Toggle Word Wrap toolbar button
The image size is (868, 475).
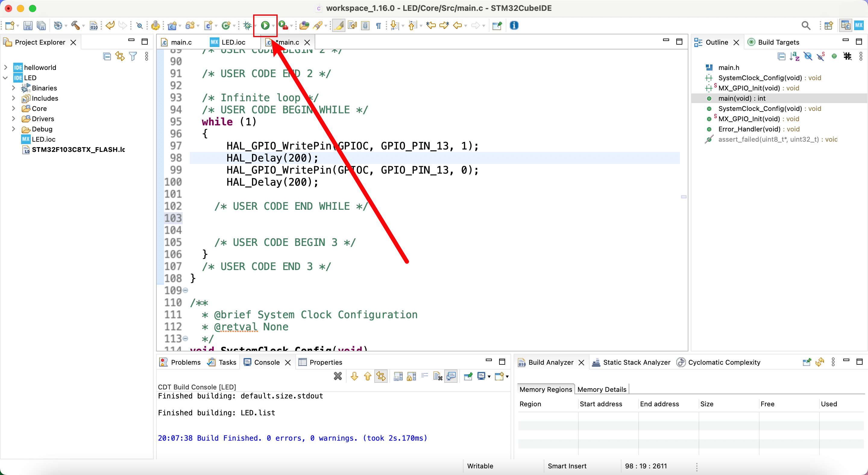click(352, 25)
